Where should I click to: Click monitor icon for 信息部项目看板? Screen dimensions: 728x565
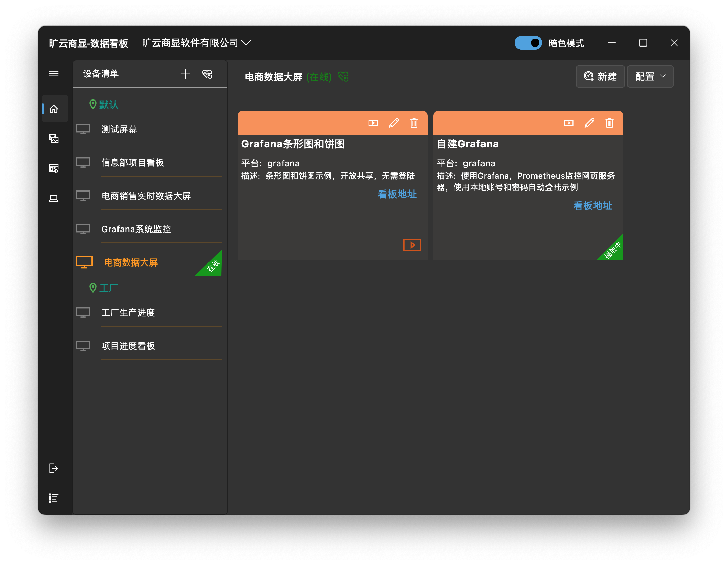[x=83, y=163]
